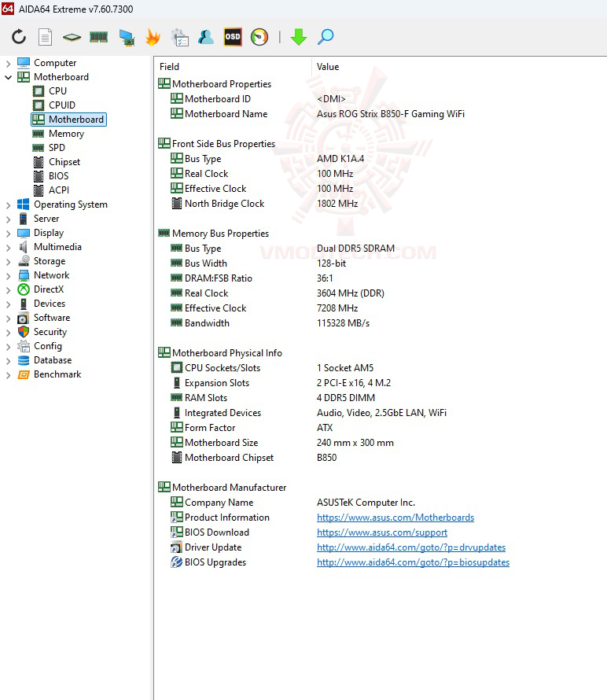Open the BIOS tree item
Image resolution: width=607 pixels, height=700 pixels.
[58, 176]
